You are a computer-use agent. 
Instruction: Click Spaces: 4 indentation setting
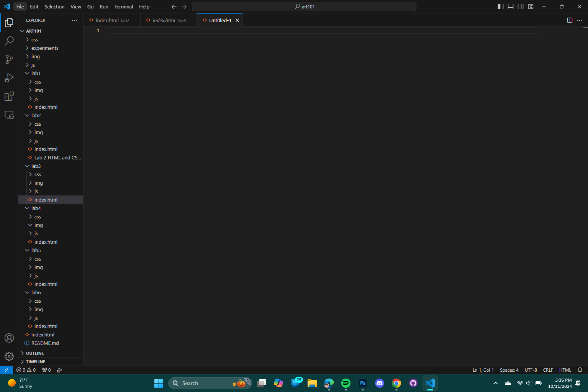click(509, 370)
